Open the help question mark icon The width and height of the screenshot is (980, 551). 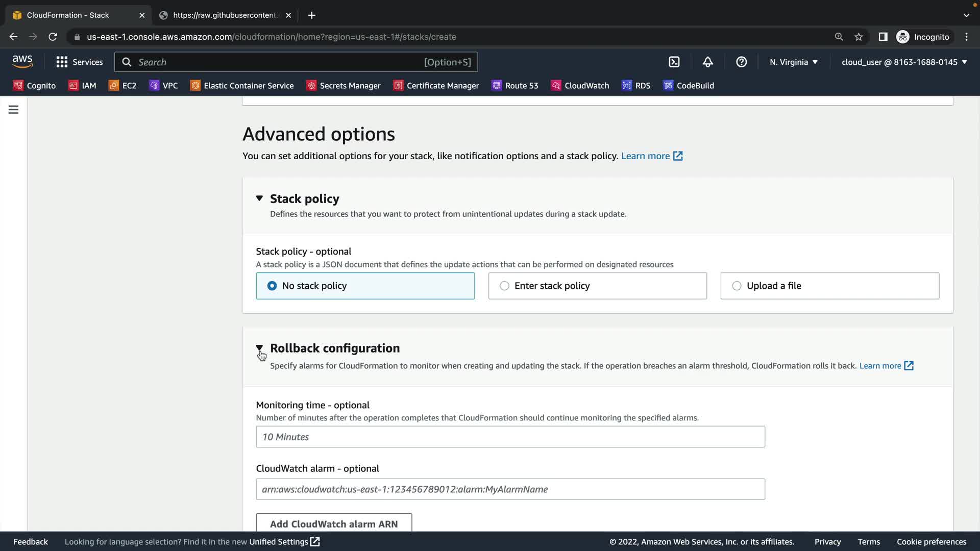pos(741,62)
